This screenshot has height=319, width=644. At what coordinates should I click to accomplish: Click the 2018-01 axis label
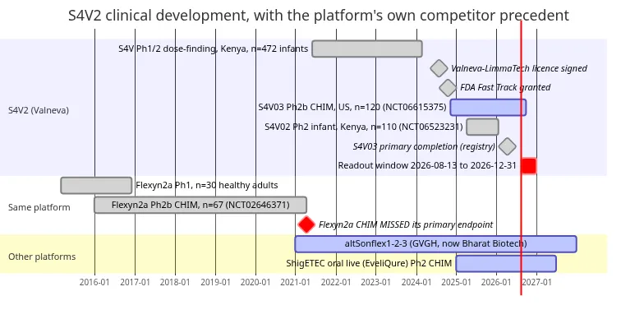point(175,283)
